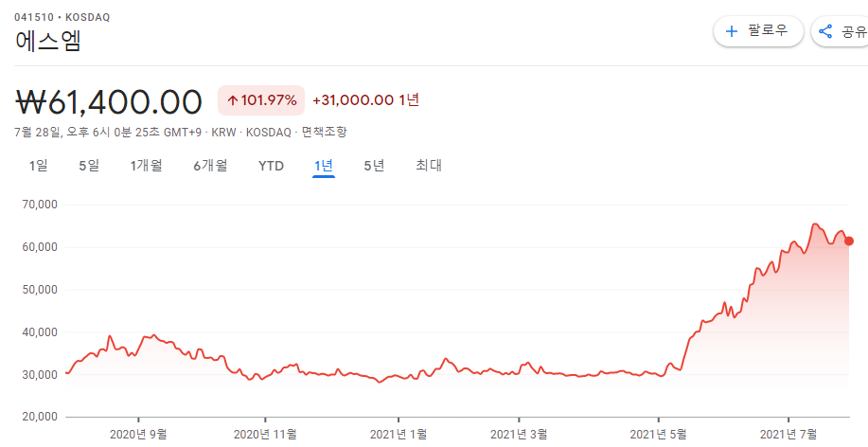Click the 2021년 7월 x-axis label
The image size is (868, 447).
tap(788, 435)
